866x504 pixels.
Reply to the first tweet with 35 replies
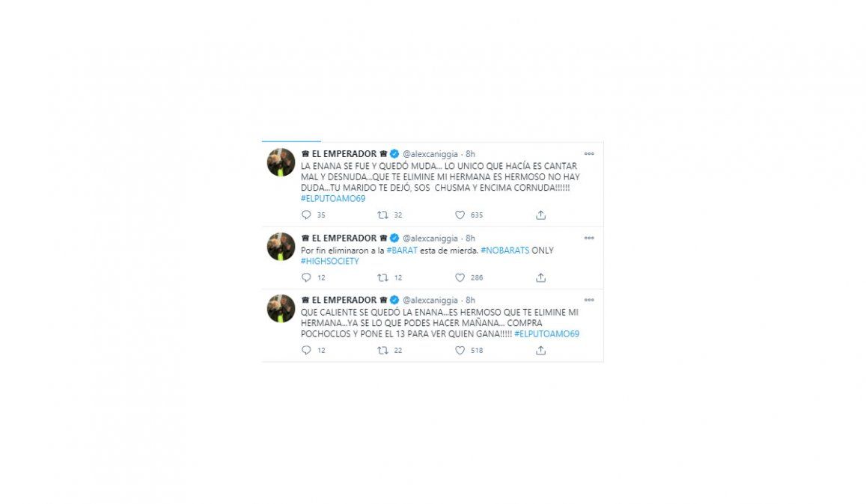point(306,215)
